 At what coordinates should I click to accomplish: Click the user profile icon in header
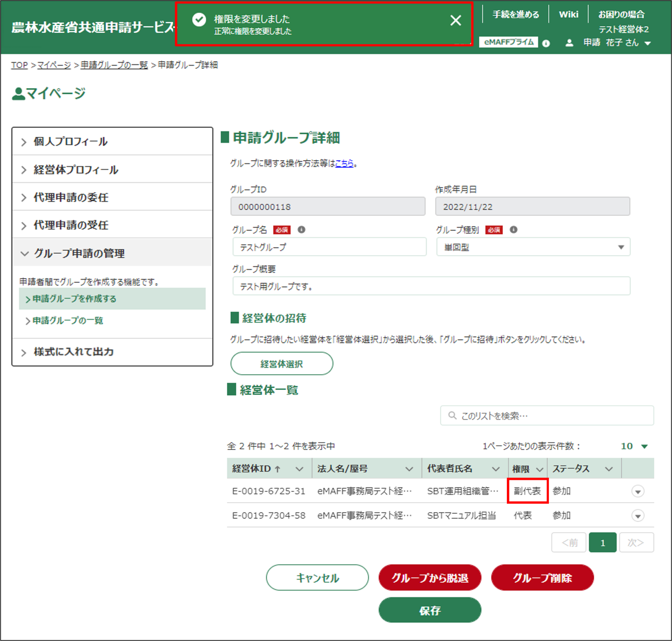(569, 43)
